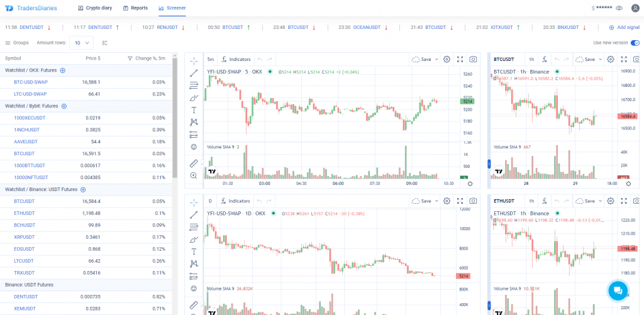This screenshot has height=315, width=644.
Task: Open the live chat support bubble
Action: 617,290
